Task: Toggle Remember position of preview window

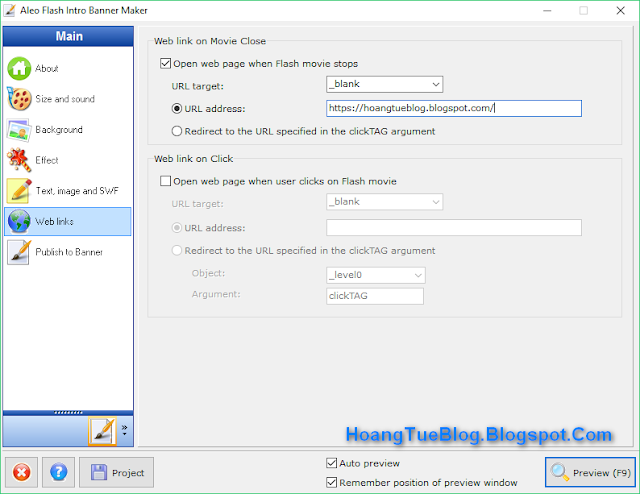Action: pyautogui.click(x=331, y=483)
